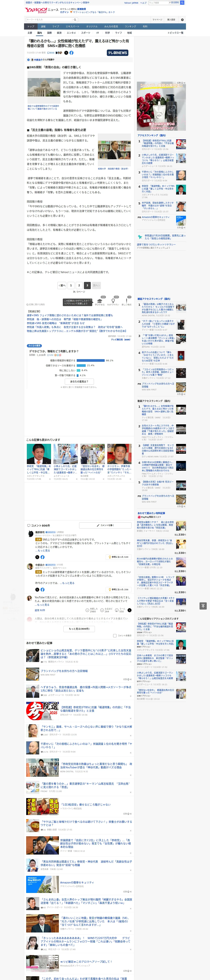Screen dimensions: 210x980
Task: Open the ログイン link
Action: [x=64, y=12]
